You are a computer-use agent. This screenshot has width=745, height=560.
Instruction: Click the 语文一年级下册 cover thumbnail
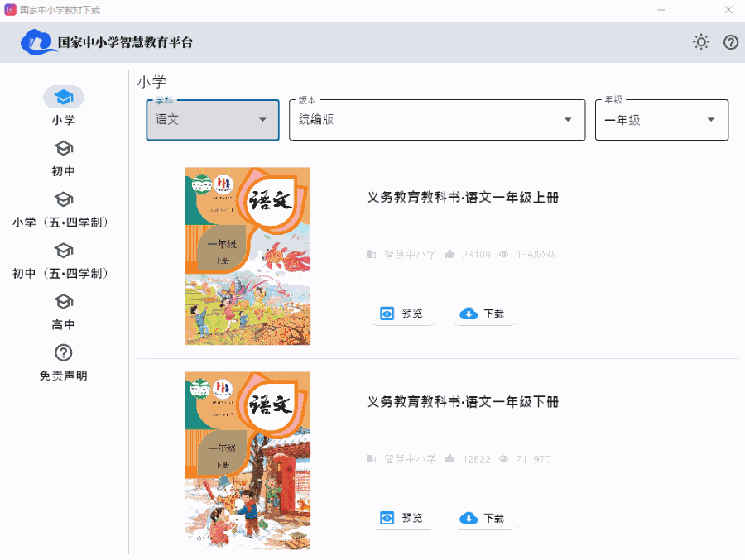(x=247, y=460)
